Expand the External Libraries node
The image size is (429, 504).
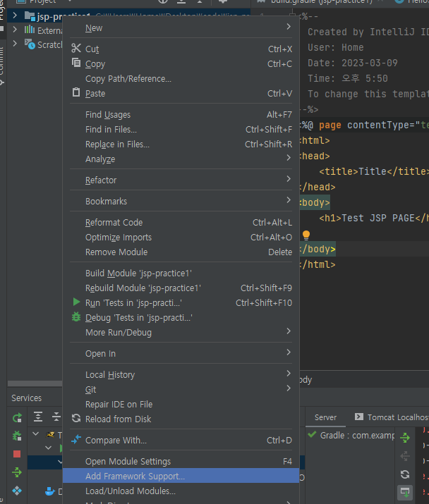(x=15, y=30)
